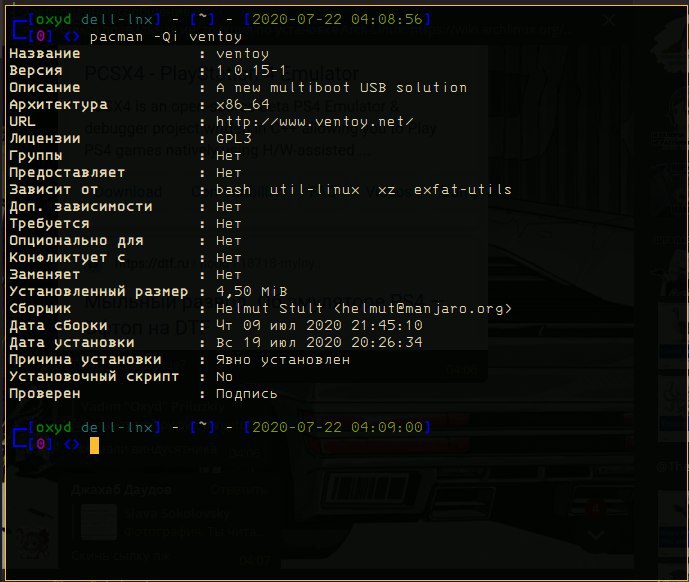This screenshot has width=689, height=582.
Task: Click the email helmut@manjaro.org
Action: (423, 309)
